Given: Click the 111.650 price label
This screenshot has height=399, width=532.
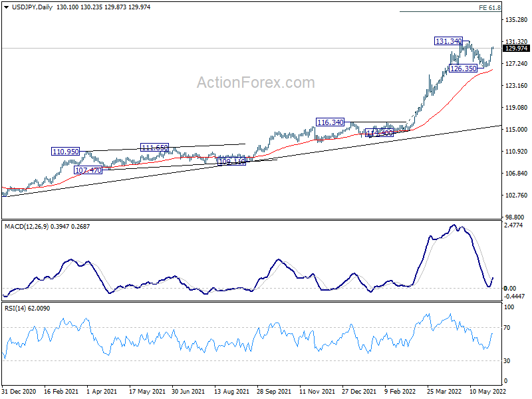Looking at the screenshot, I should tap(154, 147).
